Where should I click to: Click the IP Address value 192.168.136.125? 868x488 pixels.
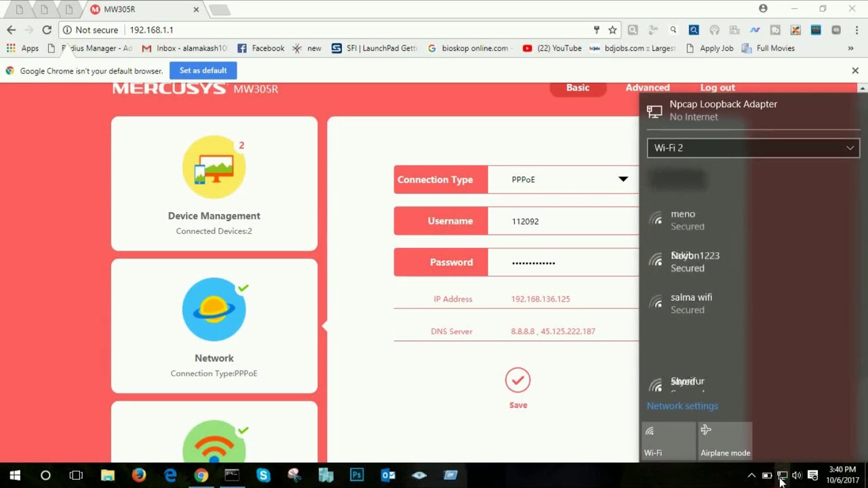(540, 299)
